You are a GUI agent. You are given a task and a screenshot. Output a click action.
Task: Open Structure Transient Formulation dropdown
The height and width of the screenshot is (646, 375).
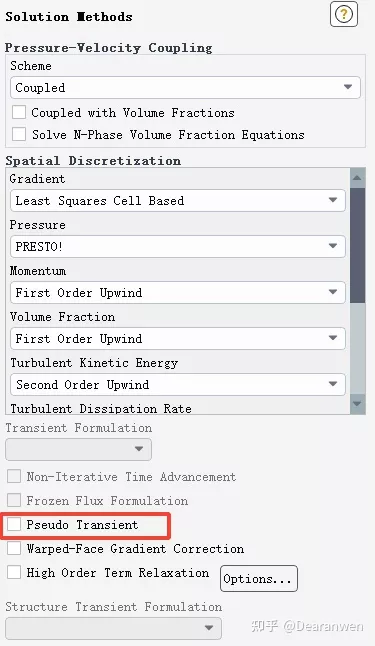click(x=113, y=628)
